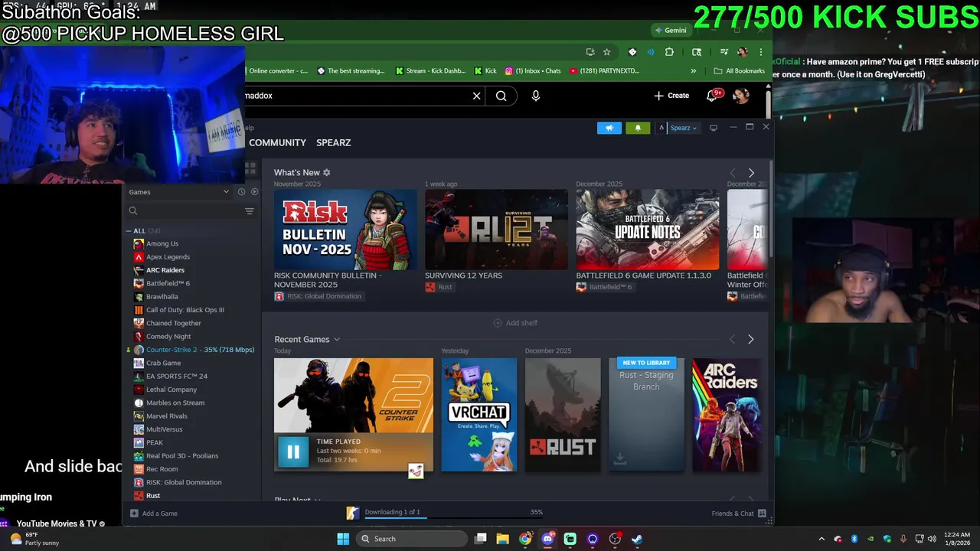The image size is (980, 551).
Task: Open advanced filter icon in library search
Action: (x=249, y=211)
